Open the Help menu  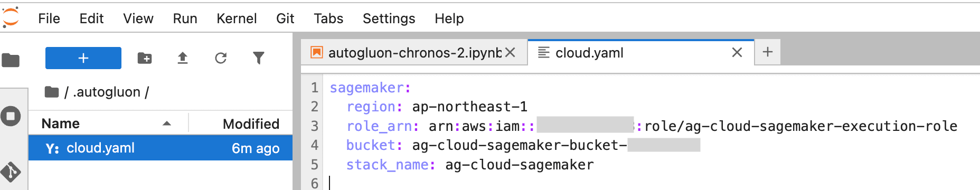point(449,18)
